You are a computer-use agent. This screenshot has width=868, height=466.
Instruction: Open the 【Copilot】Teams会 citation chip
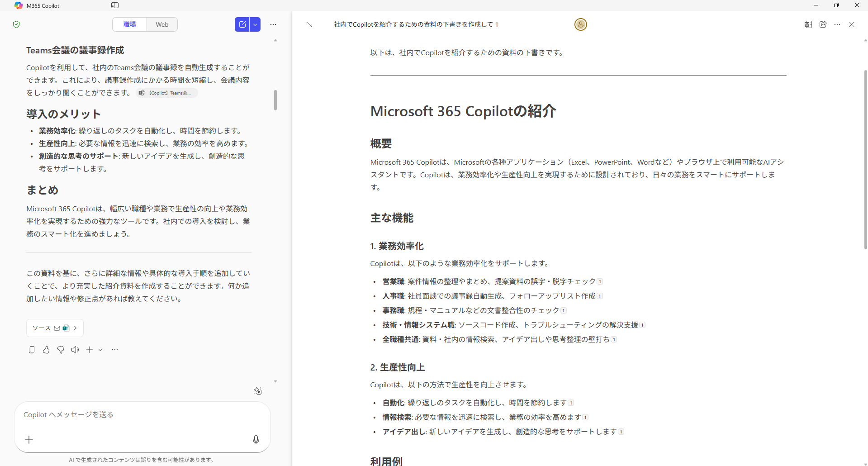pos(167,93)
